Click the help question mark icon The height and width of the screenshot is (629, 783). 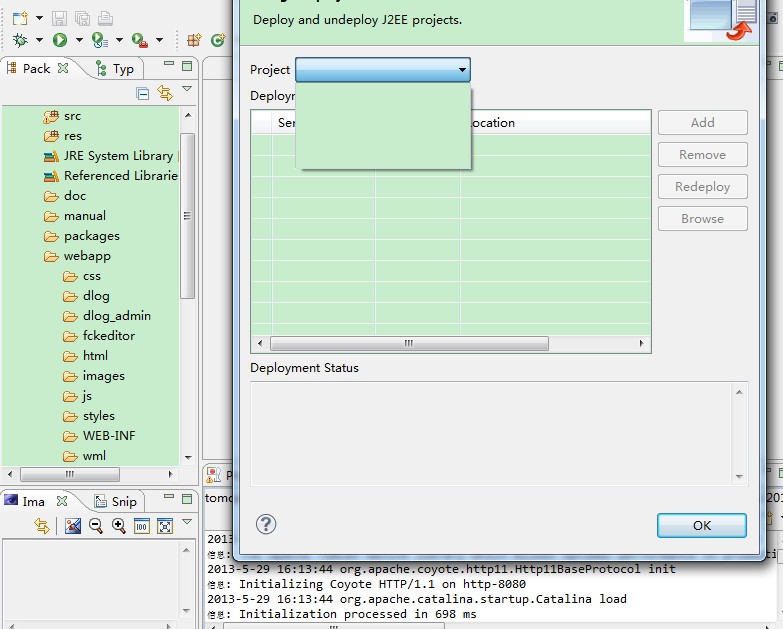pyautogui.click(x=266, y=524)
